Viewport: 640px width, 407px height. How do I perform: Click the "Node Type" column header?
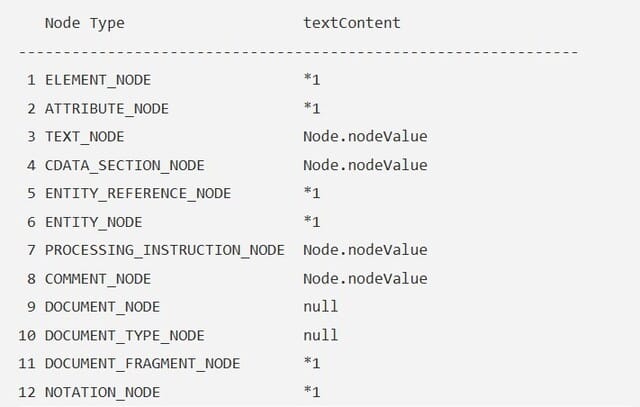85,22
